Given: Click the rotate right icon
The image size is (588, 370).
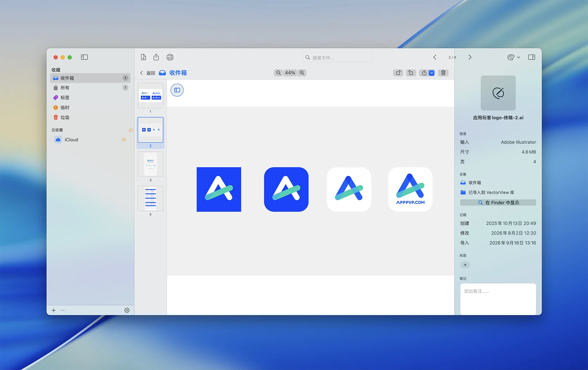Looking at the screenshot, I should (398, 73).
